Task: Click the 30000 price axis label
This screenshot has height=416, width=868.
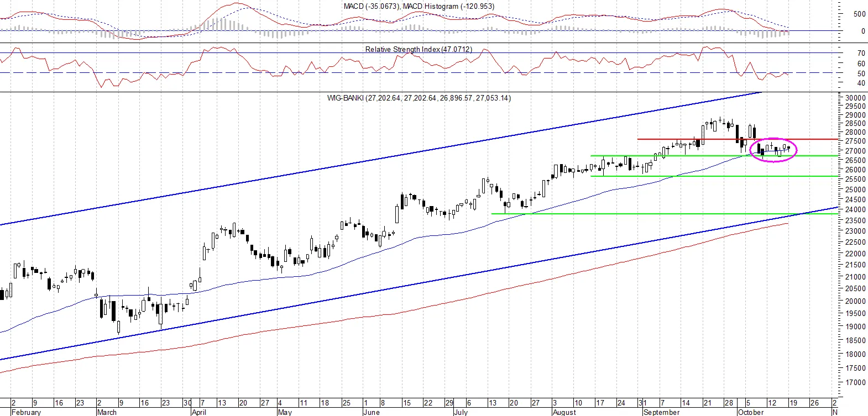Action: (855, 98)
